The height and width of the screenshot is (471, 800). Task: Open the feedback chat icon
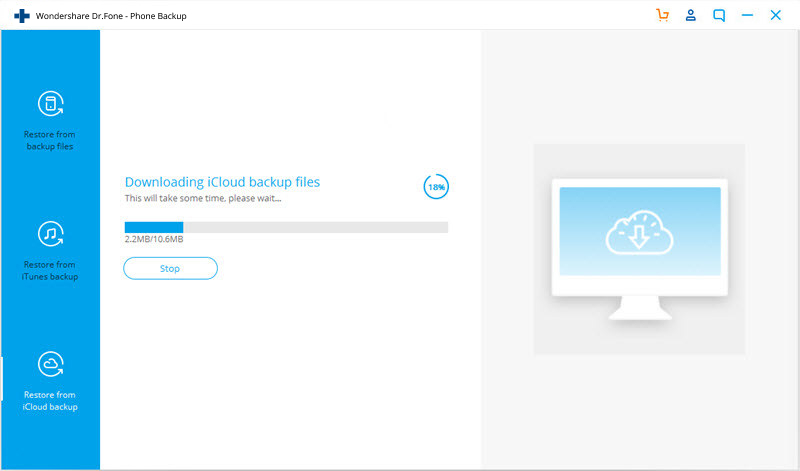[x=719, y=15]
